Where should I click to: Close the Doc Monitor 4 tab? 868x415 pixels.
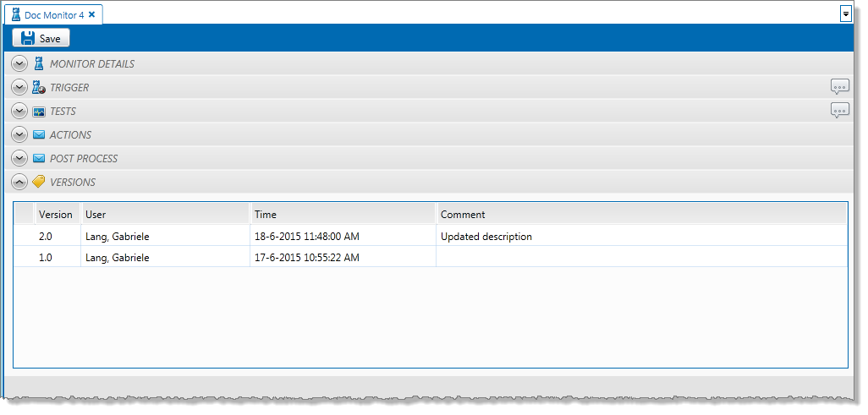tap(92, 15)
